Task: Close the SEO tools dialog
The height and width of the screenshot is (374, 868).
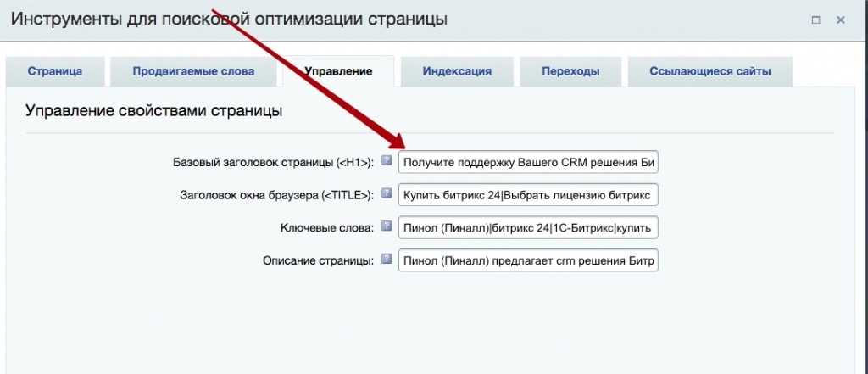Action: point(840,20)
